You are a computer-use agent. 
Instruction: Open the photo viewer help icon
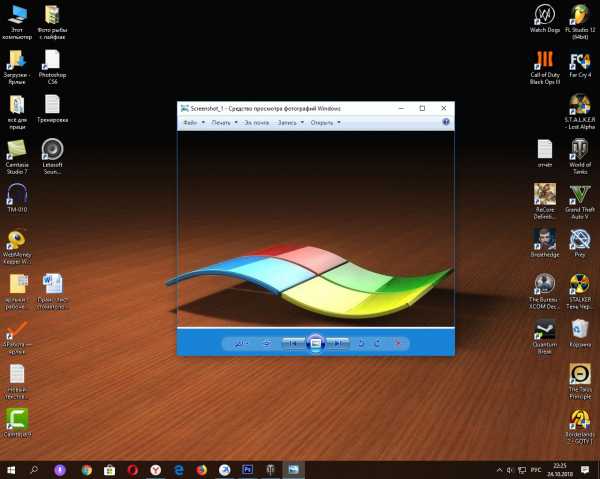tap(446, 122)
